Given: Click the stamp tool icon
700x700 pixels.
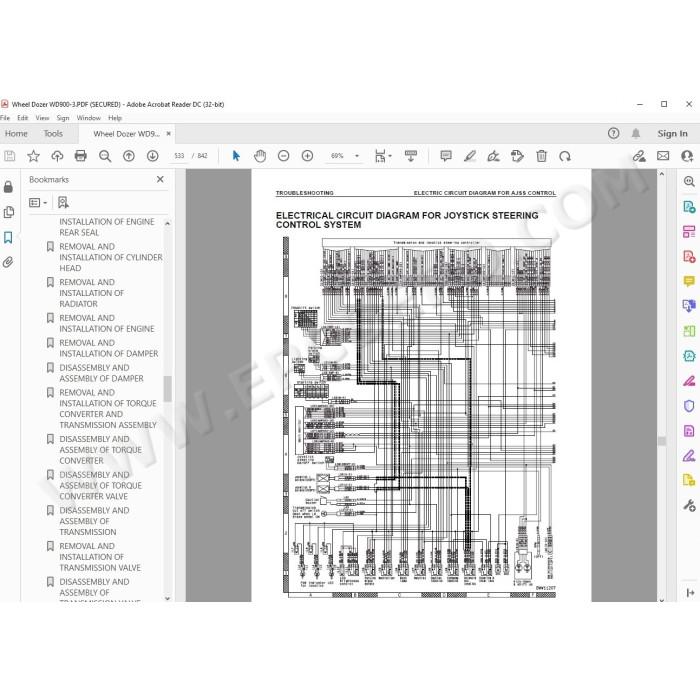Looking at the screenshot, I should (517, 156).
